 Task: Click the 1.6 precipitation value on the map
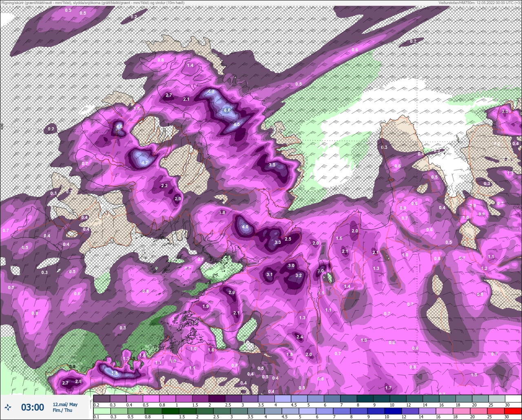[x=338, y=238]
